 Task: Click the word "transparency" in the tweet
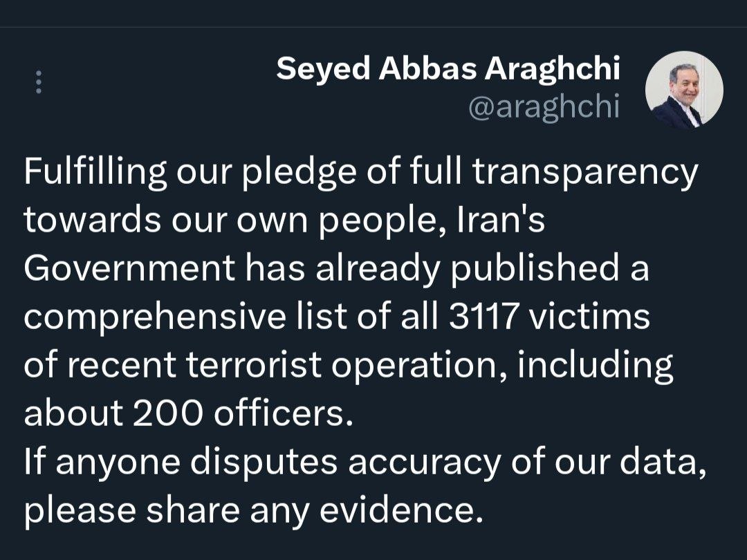(584, 171)
